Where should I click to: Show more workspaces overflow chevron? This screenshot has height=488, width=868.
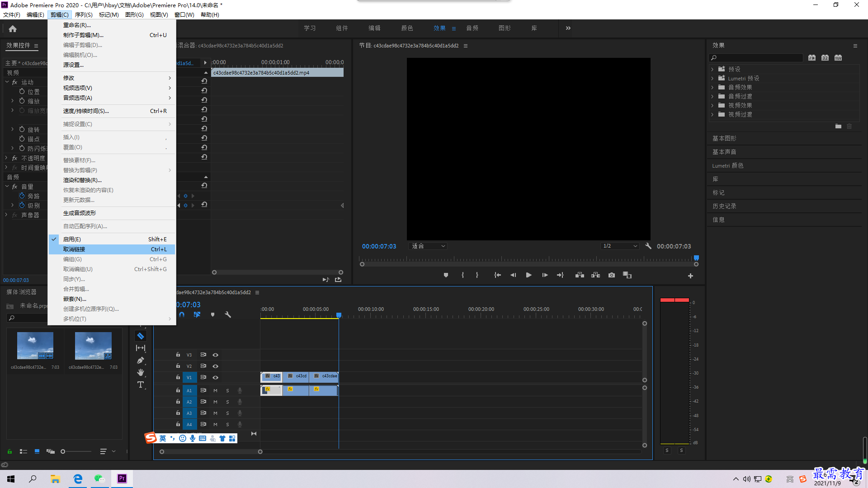(x=568, y=28)
